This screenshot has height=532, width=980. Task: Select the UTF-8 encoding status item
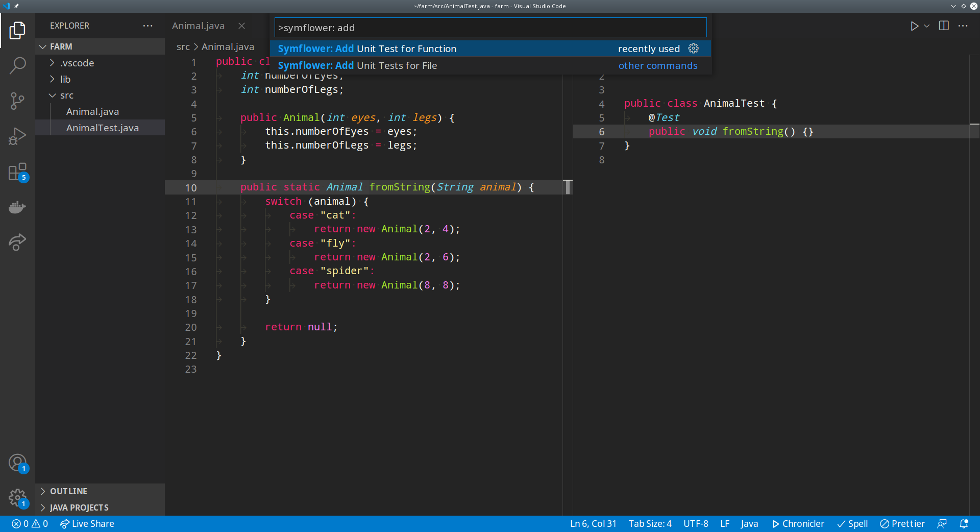click(x=696, y=524)
